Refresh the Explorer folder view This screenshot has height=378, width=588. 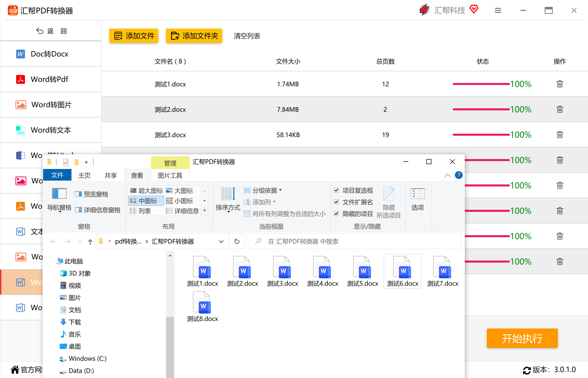click(x=237, y=241)
